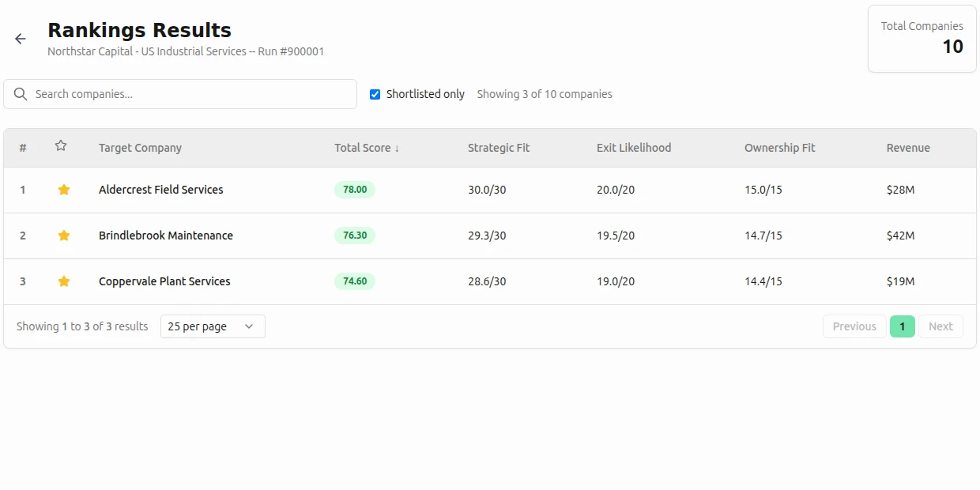The width and height of the screenshot is (980, 490).
Task: Click the search magnifier icon
Action: [x=21, y=94]
